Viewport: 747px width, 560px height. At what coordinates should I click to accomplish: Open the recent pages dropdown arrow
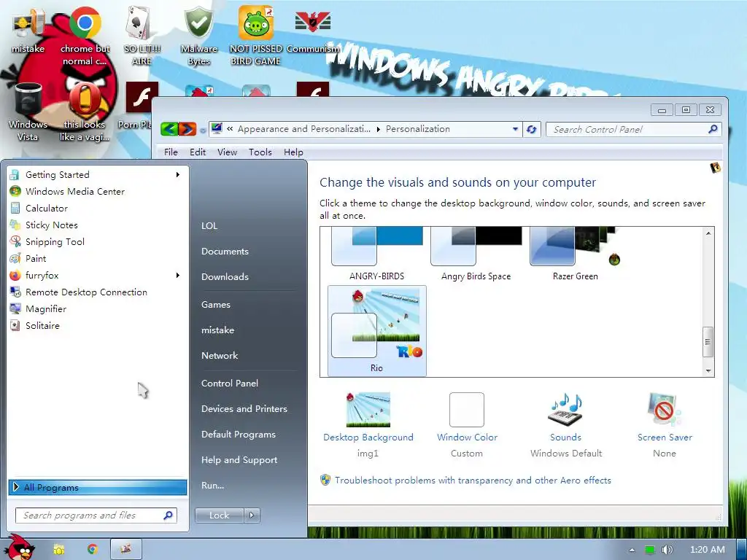(x=203, y=130)
